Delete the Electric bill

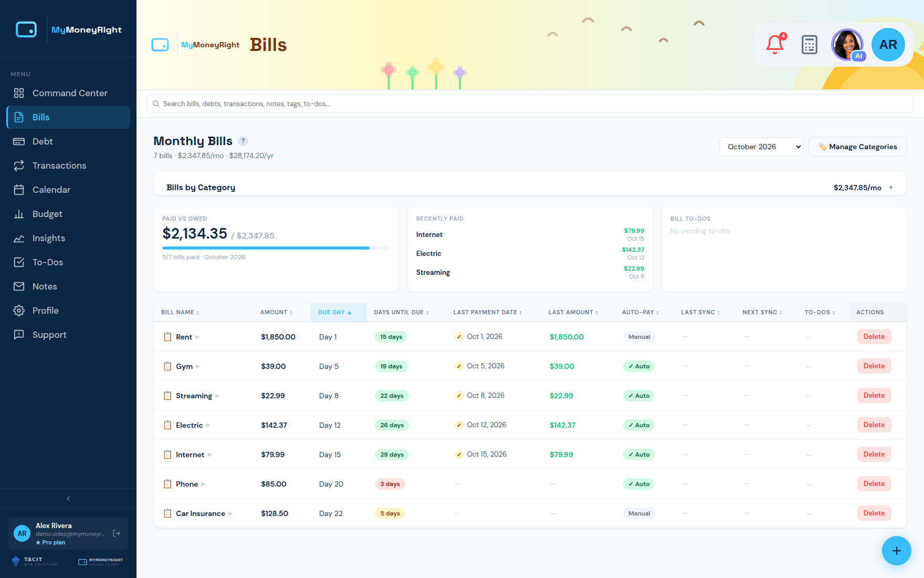click(874, 425)
